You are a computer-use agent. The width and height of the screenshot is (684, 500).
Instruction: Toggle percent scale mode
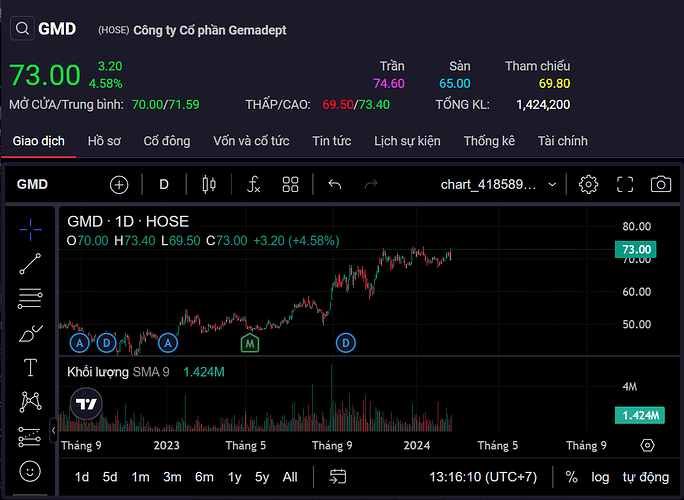571,476
